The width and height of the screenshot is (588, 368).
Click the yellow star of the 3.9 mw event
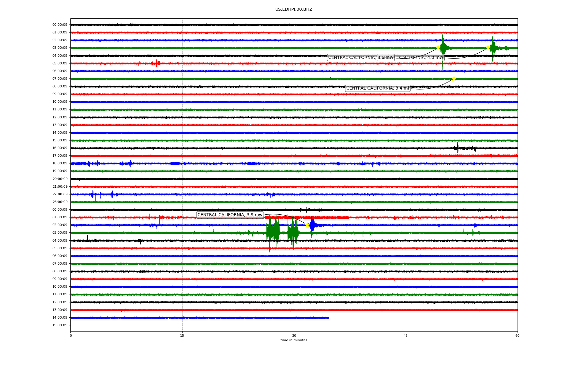307,225
